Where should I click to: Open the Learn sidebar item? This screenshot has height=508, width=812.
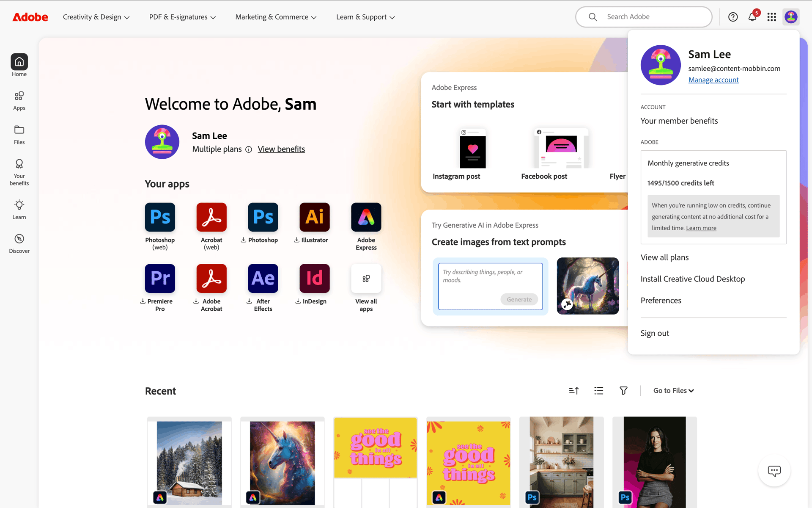[19, 210]
